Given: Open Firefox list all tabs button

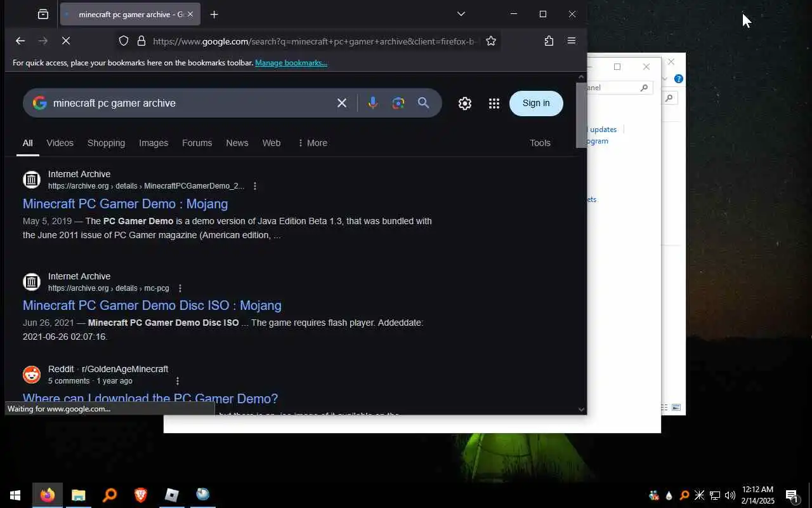Looking at the screenshot, I should click(43, 14).
